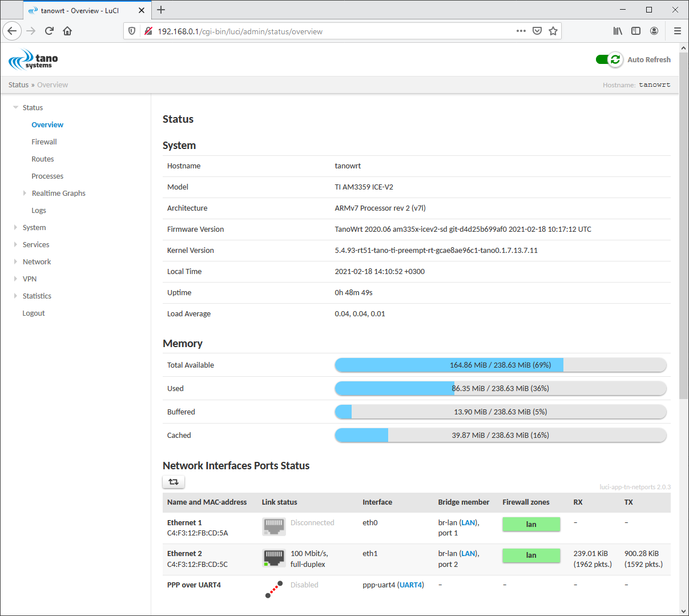Open the Routes status page
The width and height of the screenshot is (689, 616).
[43, 159]
